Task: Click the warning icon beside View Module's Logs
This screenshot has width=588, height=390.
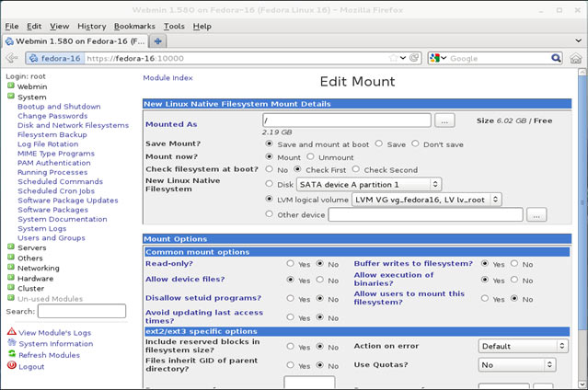Action: point(12,332)
